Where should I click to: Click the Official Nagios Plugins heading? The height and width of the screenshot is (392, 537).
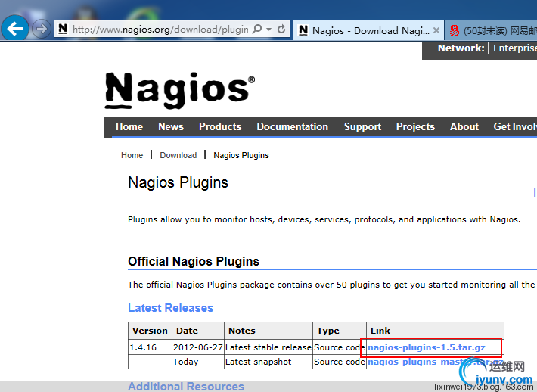click(x=194, y=261)
